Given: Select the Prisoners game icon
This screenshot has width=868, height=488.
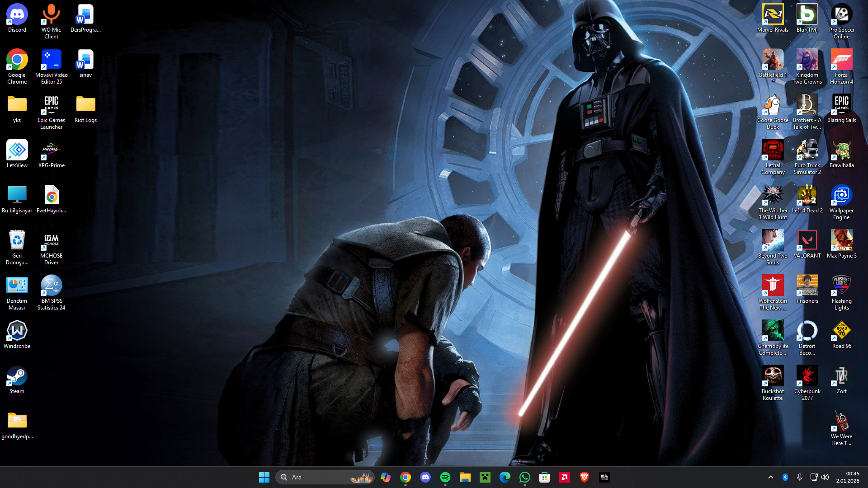Looking at the screenshot, I should (x=807, y=290).
